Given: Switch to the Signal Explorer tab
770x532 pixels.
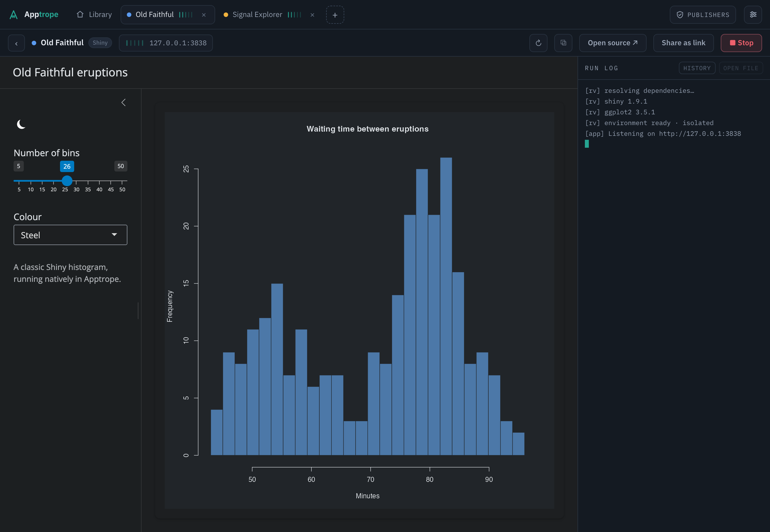Looking at the screenshot, I should [x=263, y=15].
